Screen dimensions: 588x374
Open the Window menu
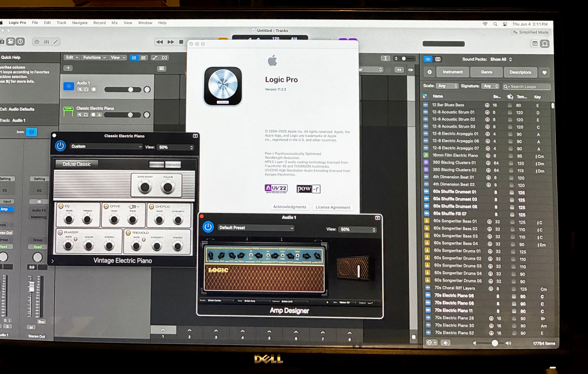145,23
